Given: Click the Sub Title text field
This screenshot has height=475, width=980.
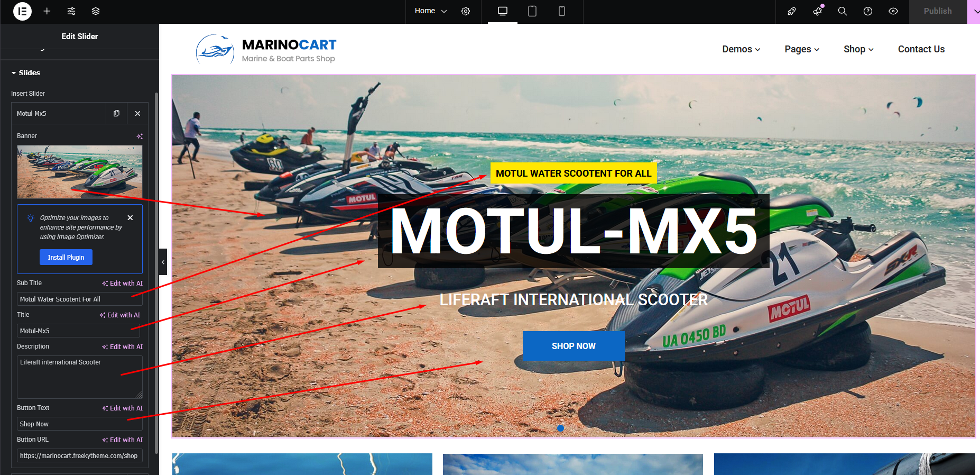Looking at the screenshot, I should [79, 299].
